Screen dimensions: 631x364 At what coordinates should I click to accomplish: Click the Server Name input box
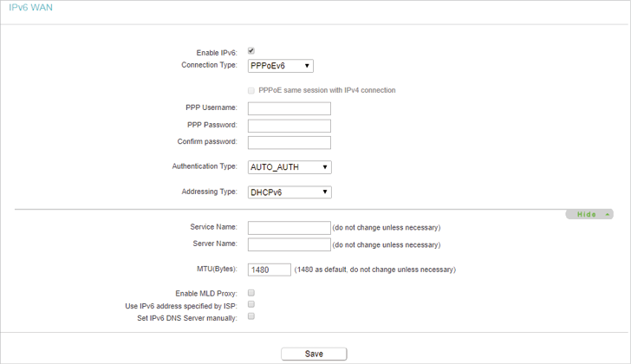pos(289,244)
